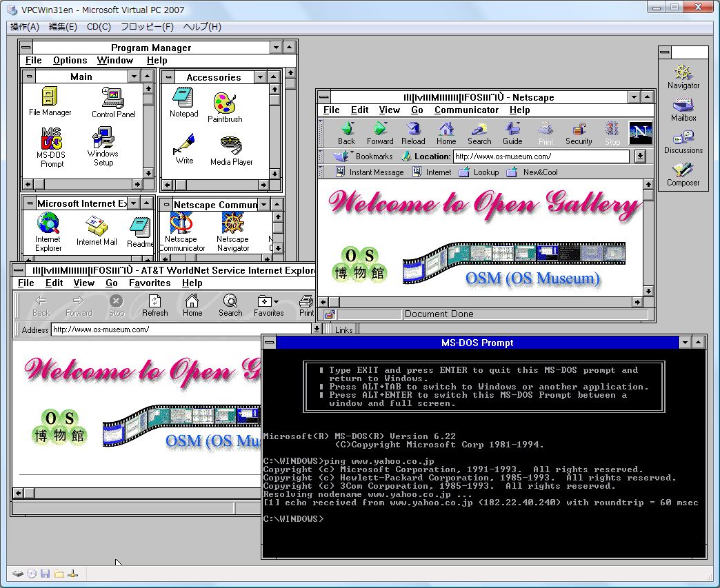This screenshot has height=588, width=720.
Task: Open Virtual PC CD(C) menu
Action: pos(99,27)
